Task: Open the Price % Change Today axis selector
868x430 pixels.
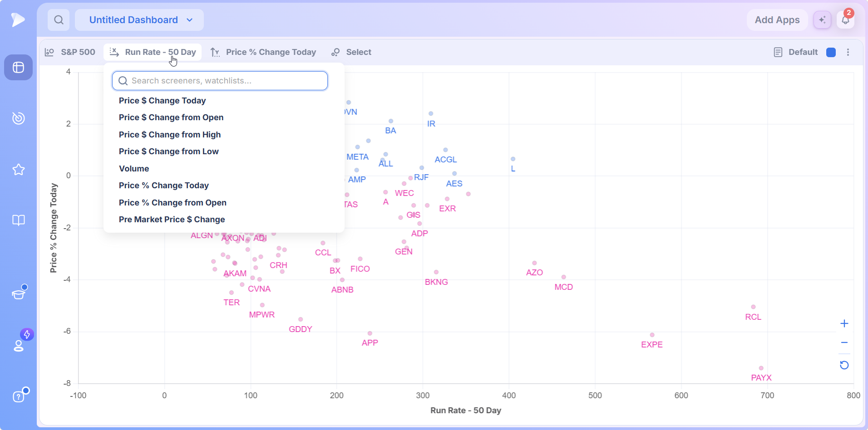Action: (x=263, y=52)
